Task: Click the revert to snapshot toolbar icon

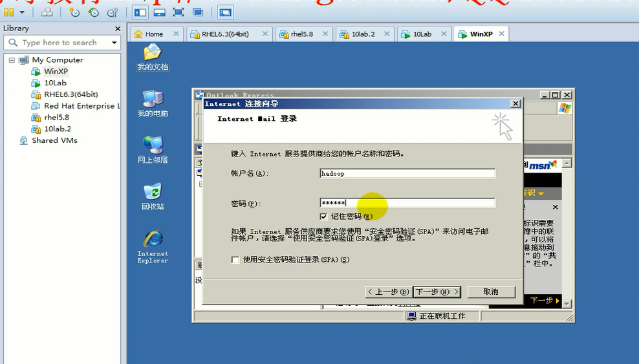Action: [93, 13]
